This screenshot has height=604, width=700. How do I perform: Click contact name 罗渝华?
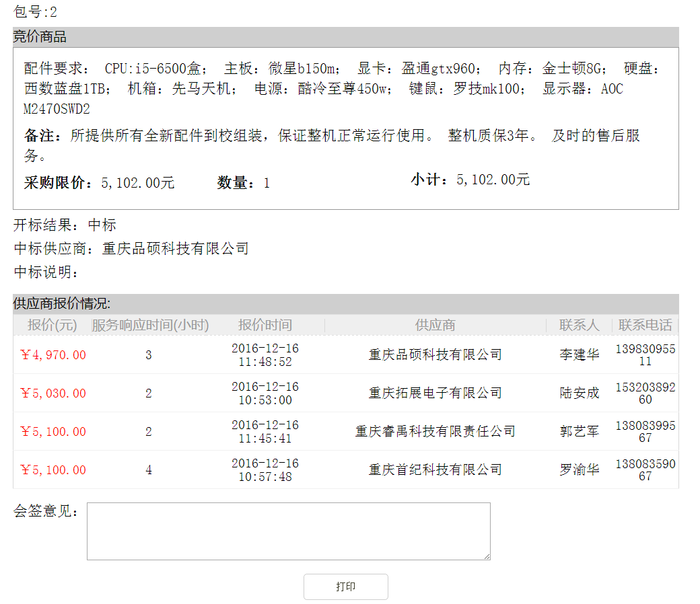579,469
